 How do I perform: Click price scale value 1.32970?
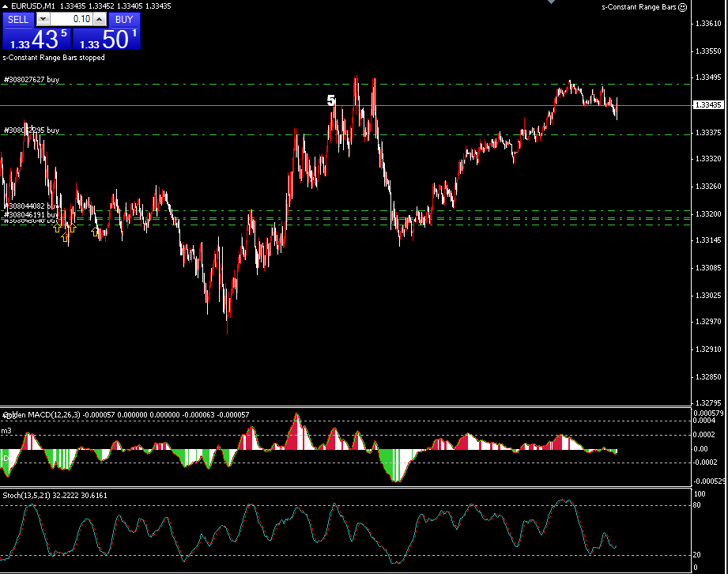[x=708, y=321]
